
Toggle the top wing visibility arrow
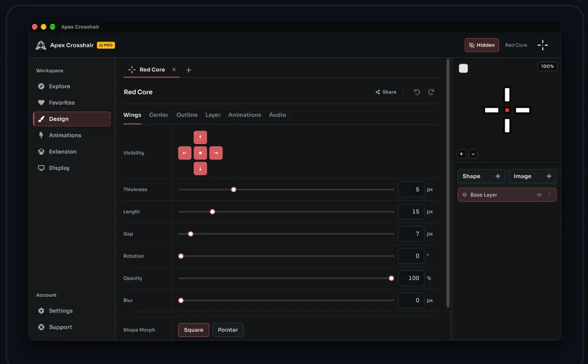click(x=200, y=137)
